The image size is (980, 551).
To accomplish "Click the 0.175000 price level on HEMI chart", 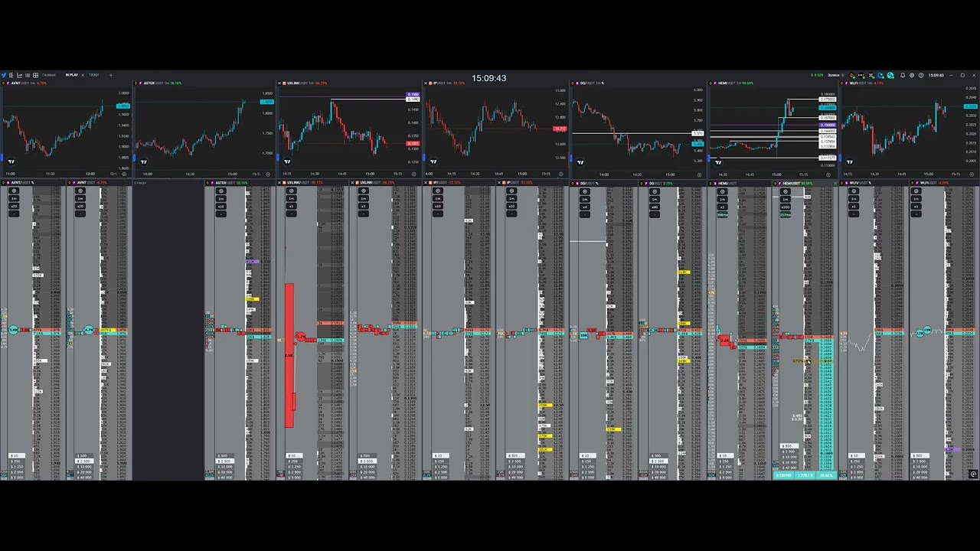I will pos(828,99).
